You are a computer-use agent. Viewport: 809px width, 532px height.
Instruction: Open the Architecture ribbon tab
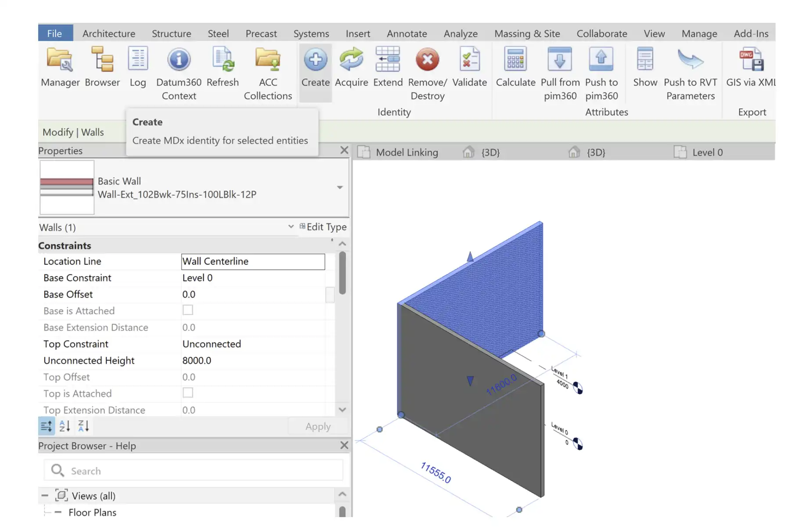[108, 34]
